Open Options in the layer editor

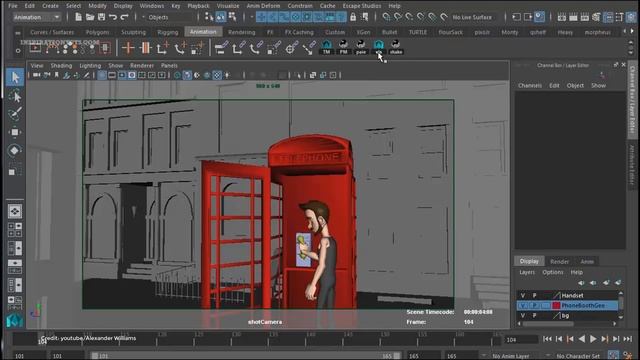[x=553, y=272]
